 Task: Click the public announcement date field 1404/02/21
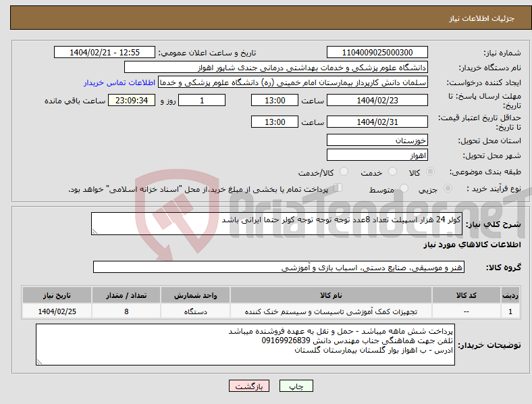click(105, 52)
